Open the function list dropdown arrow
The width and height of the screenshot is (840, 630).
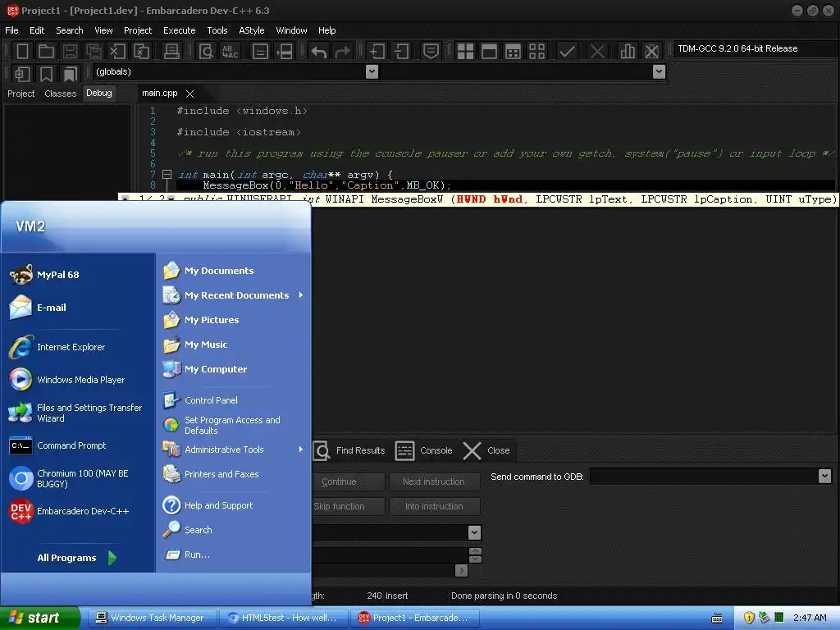point(660,72)
